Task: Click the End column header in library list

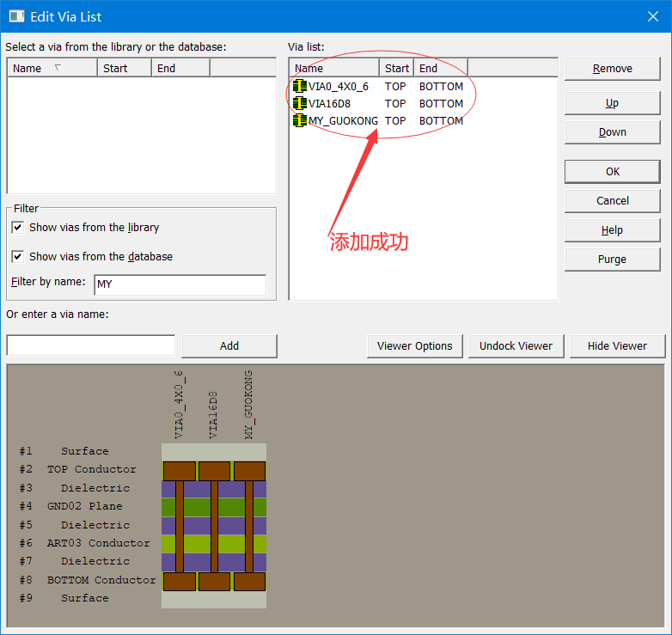Action: 180,68
